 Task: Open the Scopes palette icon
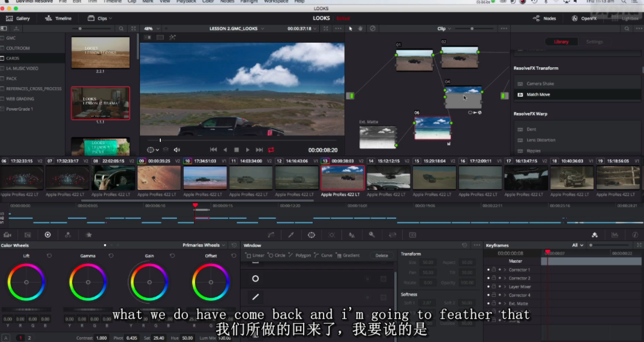(615, 234)
